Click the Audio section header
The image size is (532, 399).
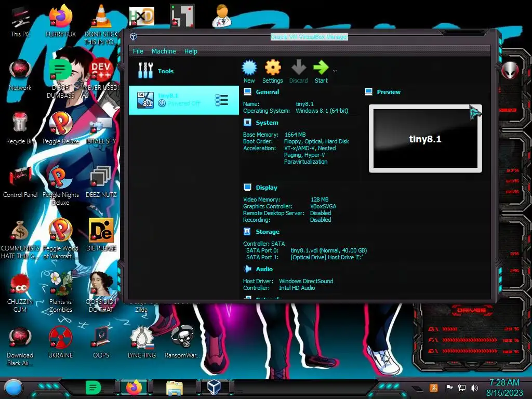coord(264,269)
